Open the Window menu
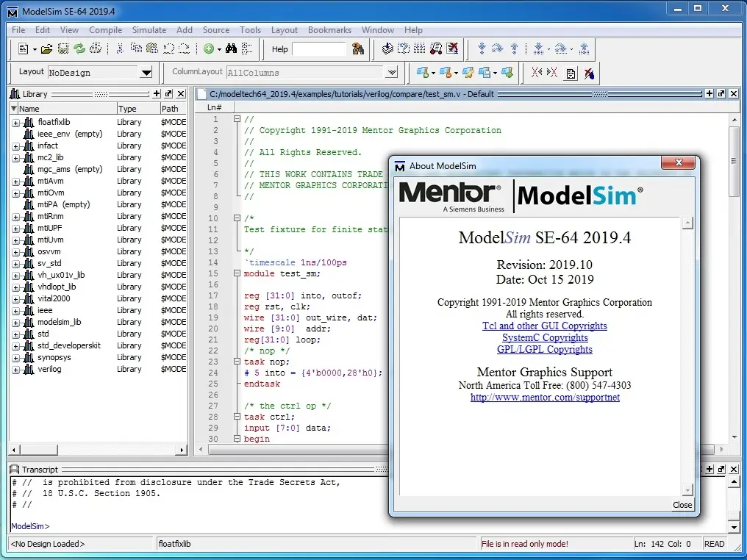 pyautogui.click(x=378, y=30)
